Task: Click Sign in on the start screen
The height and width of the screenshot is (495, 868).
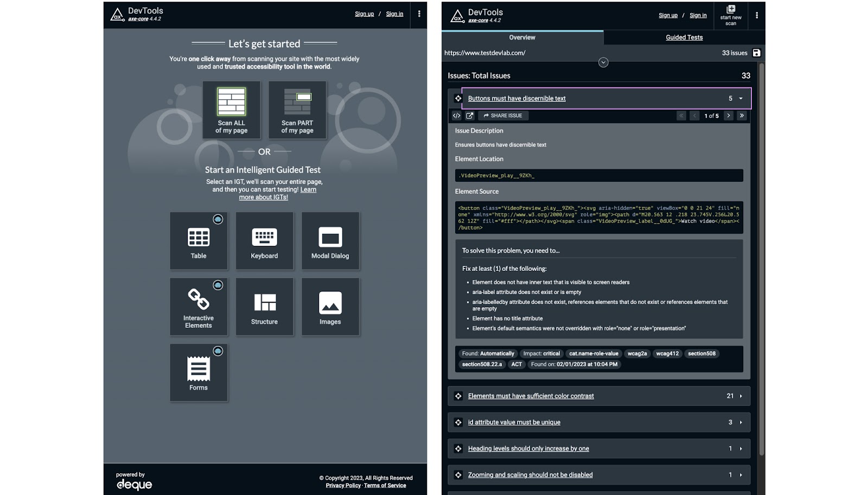Action: pos(394,14)
